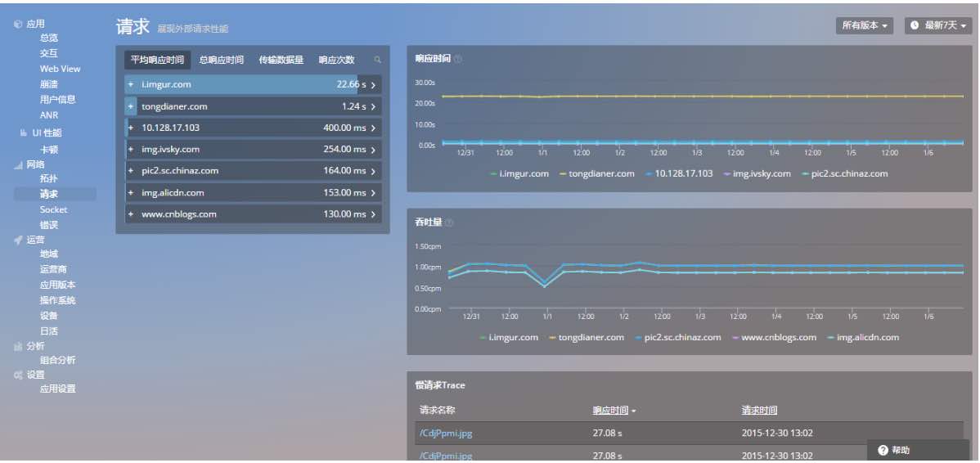Open 用户信息 in the sidebar
The image size is (980, 463).
pos(58,99)
